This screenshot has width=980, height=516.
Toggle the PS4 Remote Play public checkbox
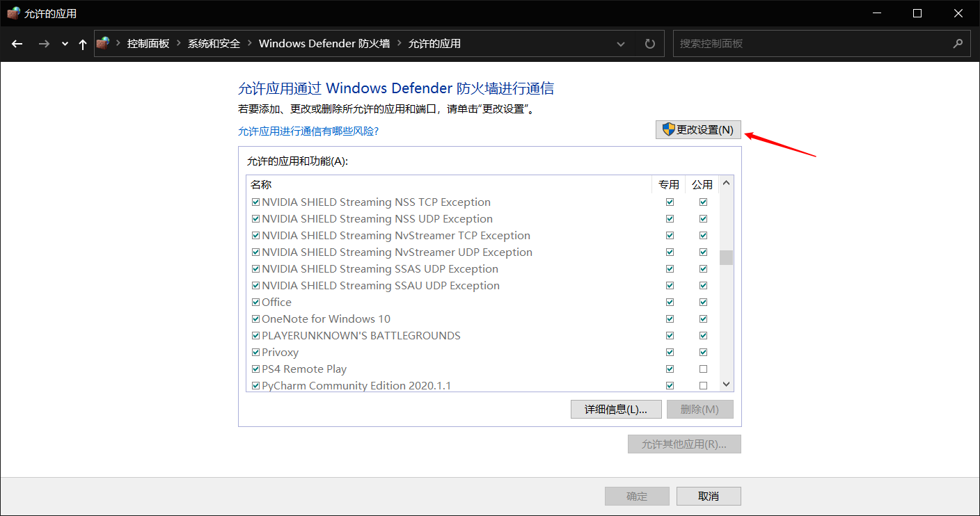pos(703,369)
